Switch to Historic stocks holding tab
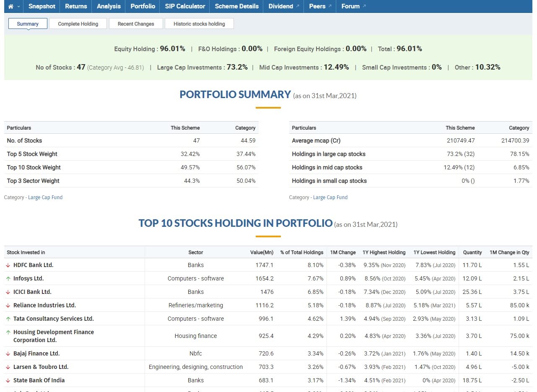Viewport: 537px width, 392px height. click(x=199, y=24)
